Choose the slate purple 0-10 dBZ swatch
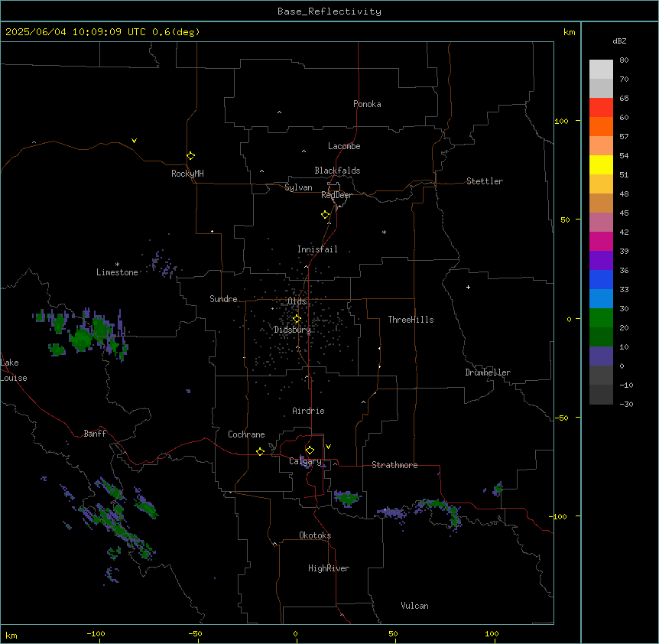 601,356
